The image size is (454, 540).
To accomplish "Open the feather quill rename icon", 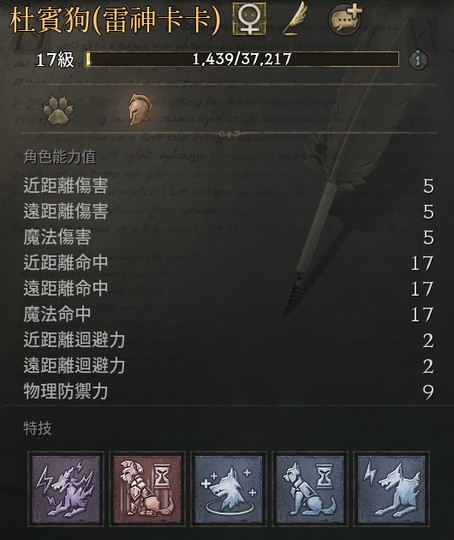I will (x=295, y=19).
